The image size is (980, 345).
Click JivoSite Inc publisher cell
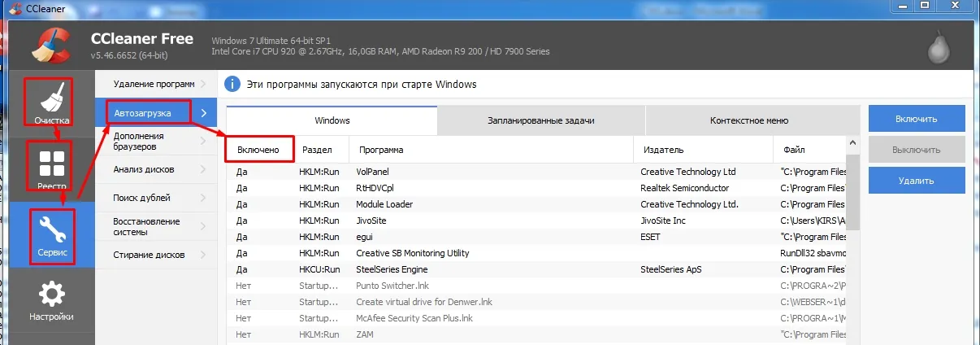pos(663,221)
